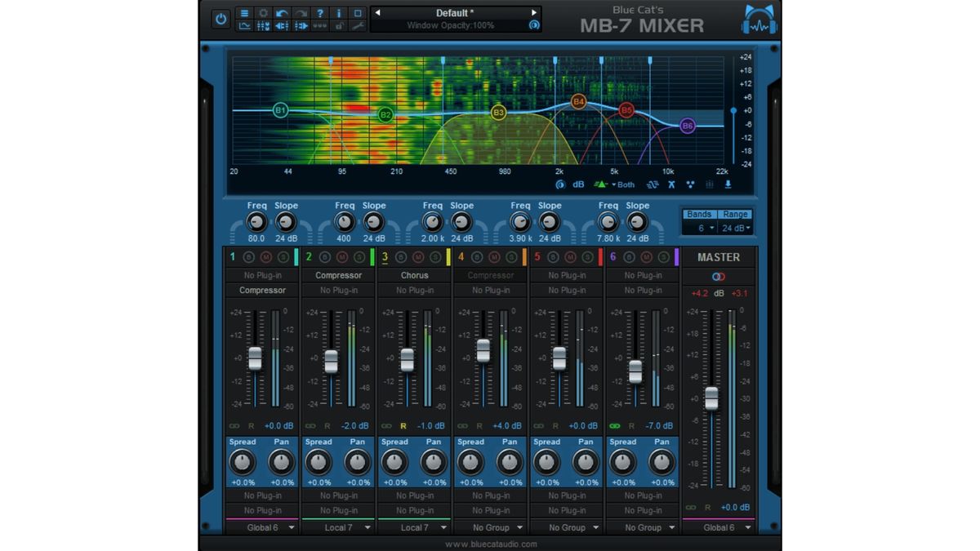Toggle the stereo link chain on channel 5
Viewport: 980px width, 551px height.
point(537,425)
